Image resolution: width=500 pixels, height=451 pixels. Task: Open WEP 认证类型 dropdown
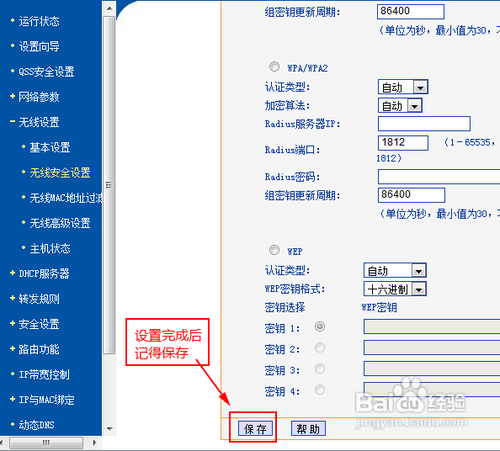click(395, 270)
